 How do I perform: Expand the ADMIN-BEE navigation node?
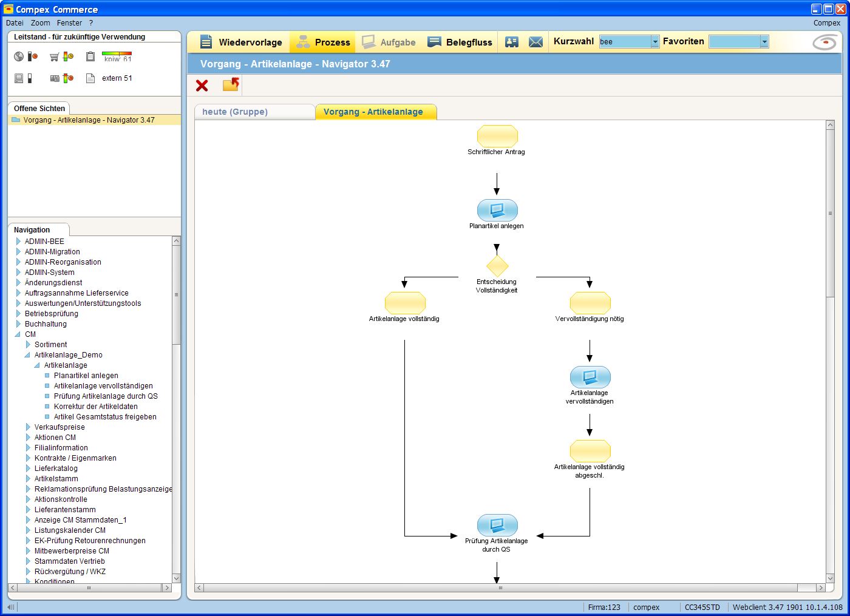click(x=18, y=242)
